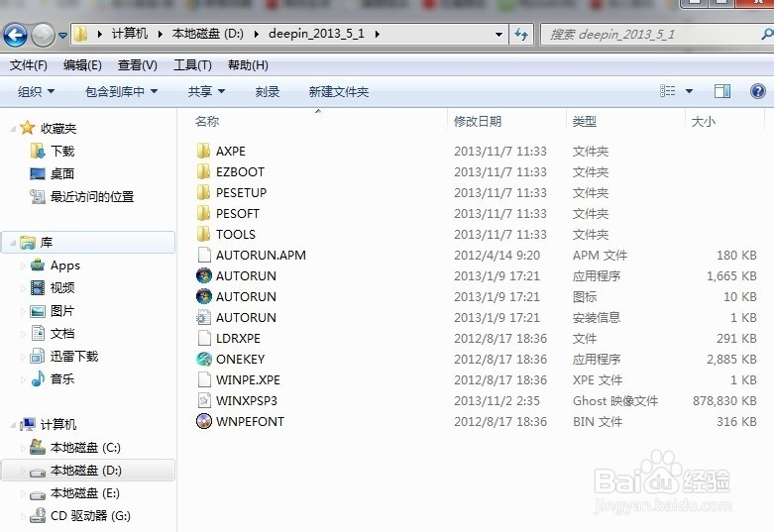Click the blue help icon
This screenshot has height=532, width=774.
click(x=758, y=91)
